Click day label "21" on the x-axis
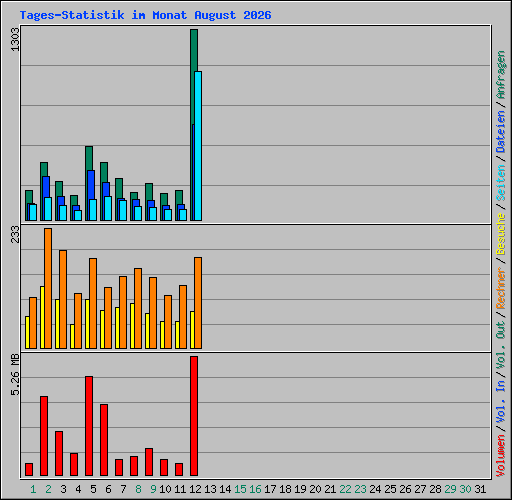 tap(330, 489)
